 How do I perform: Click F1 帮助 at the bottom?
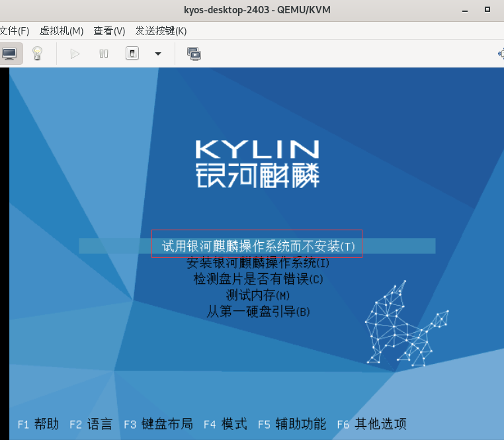point(38,424)
